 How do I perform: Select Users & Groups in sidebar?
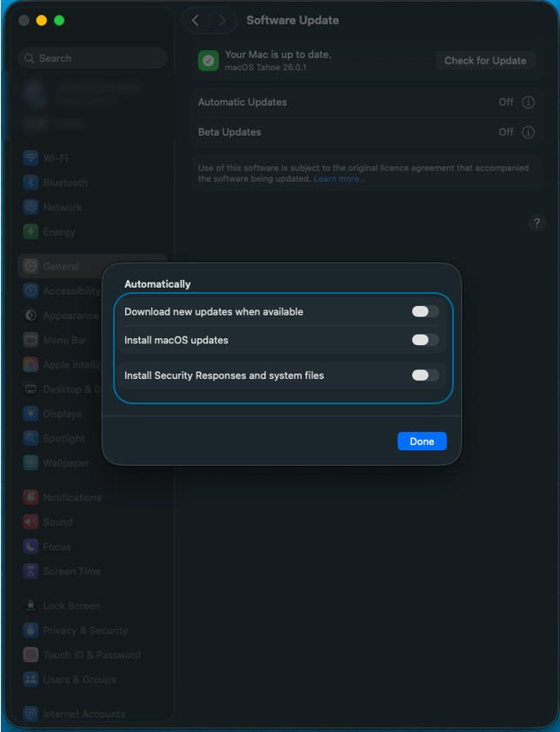tap(79, 680)
